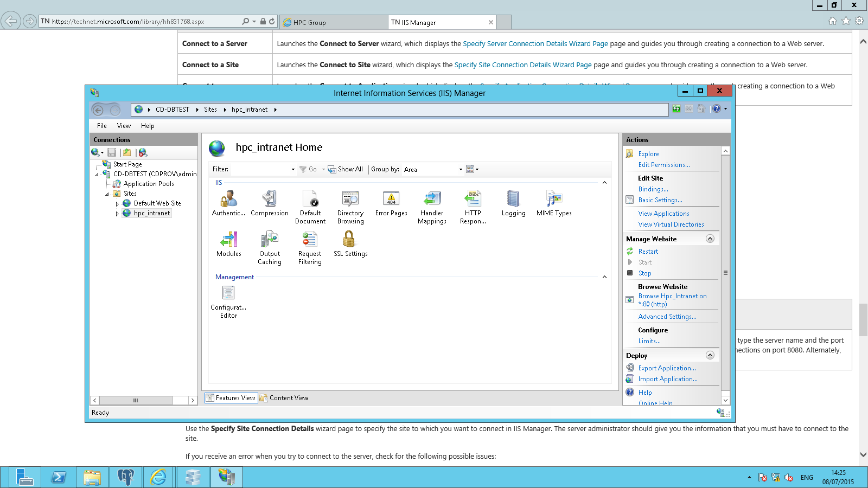
Task: Open the Directory Browsing feature icon
Action: coord(350,207)
